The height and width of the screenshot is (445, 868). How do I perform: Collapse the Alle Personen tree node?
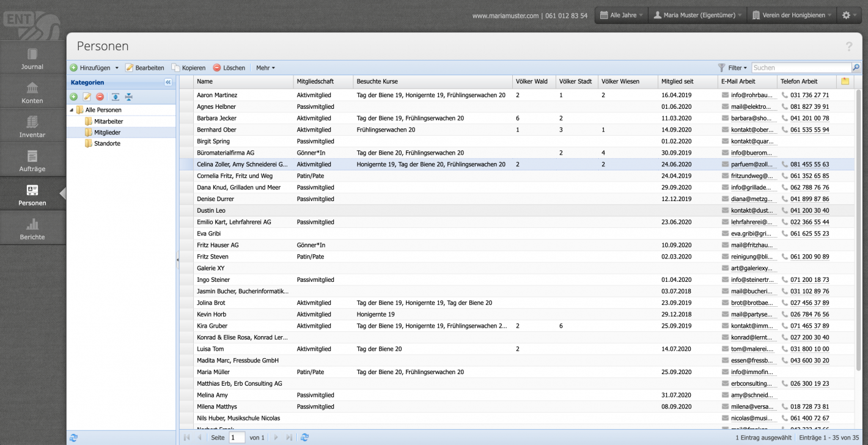[x=72, y=110]
